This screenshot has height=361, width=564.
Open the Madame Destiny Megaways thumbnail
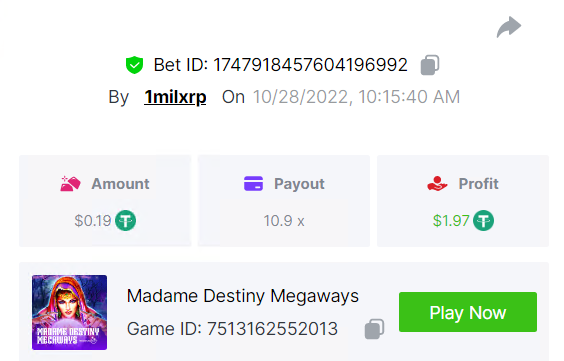(x=69, y=312)
